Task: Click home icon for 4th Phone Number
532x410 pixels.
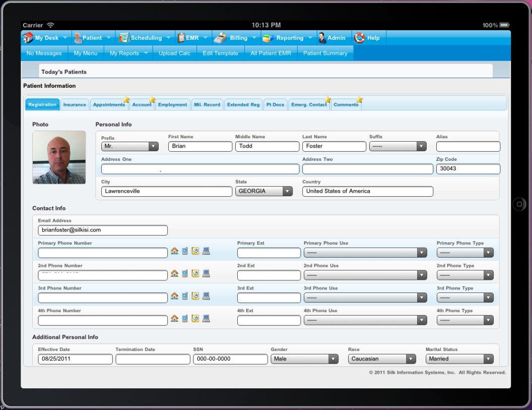Action: [174, 318]
